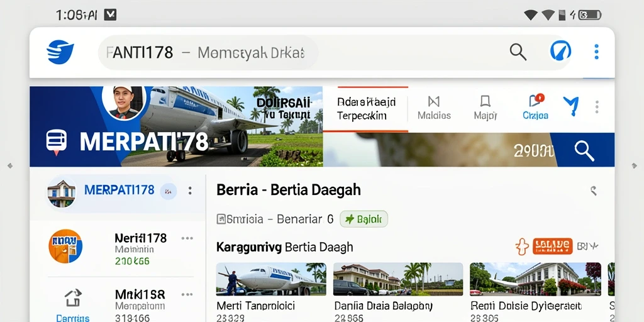Click the blue bird icon in the banner nav
This screenshot has width=644, height=322.
(x=571, y=106)
